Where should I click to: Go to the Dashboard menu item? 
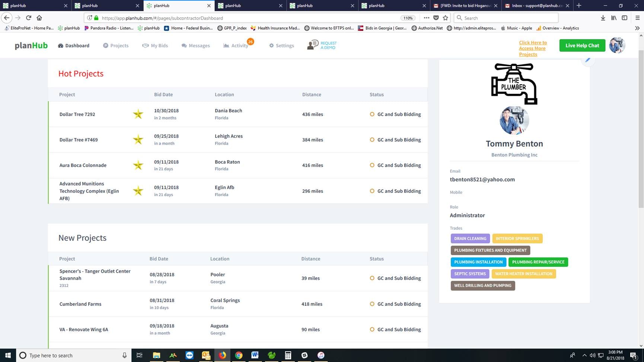pyautogui.click(x=74, y=45)
